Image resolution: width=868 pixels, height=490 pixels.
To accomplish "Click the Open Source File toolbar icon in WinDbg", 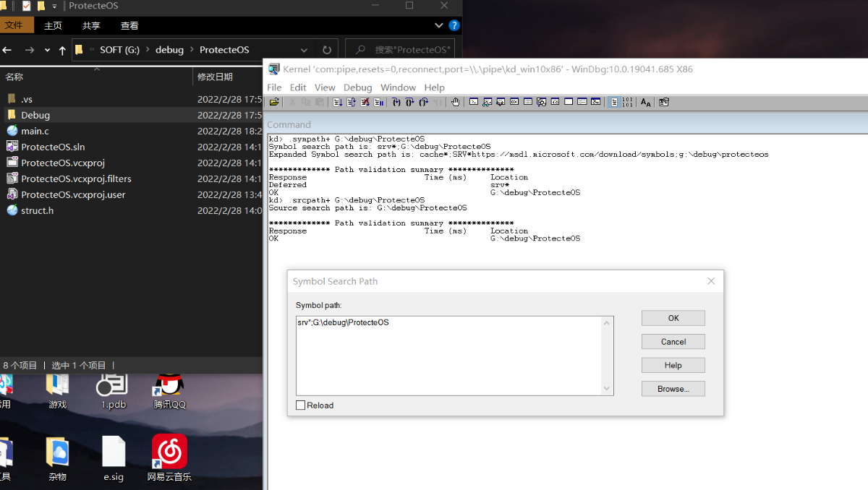I will tap(274, 102).
